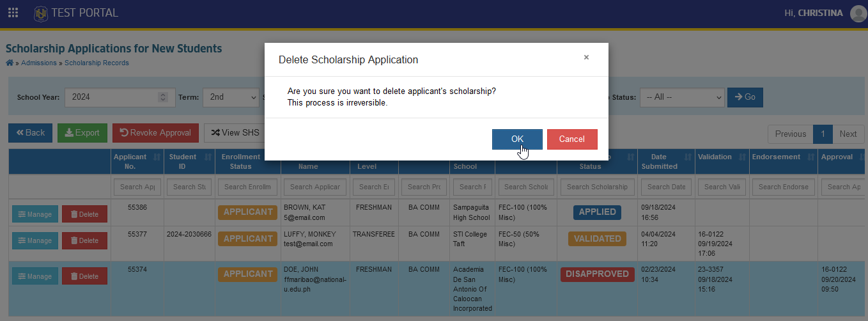Open the Term dropdown showing 2nd
868x321 pixels.
pos(231,97)
